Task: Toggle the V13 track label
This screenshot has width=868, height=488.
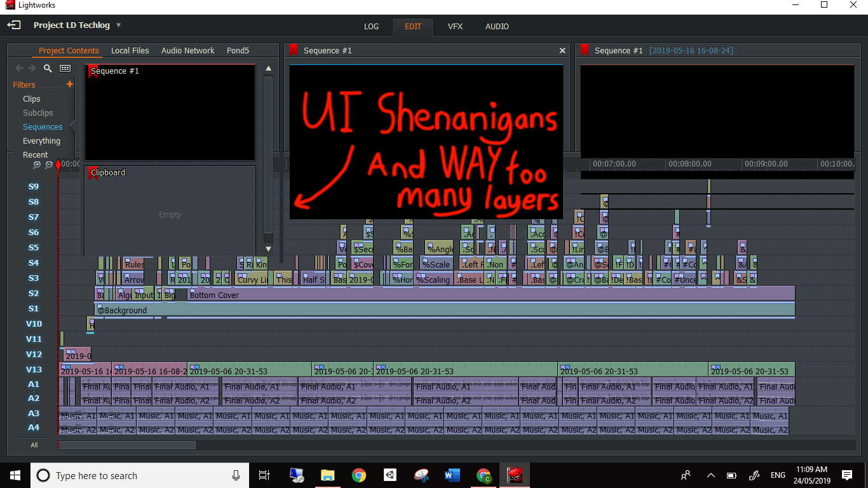Action: pyautogui.click(x=34, y=370)
